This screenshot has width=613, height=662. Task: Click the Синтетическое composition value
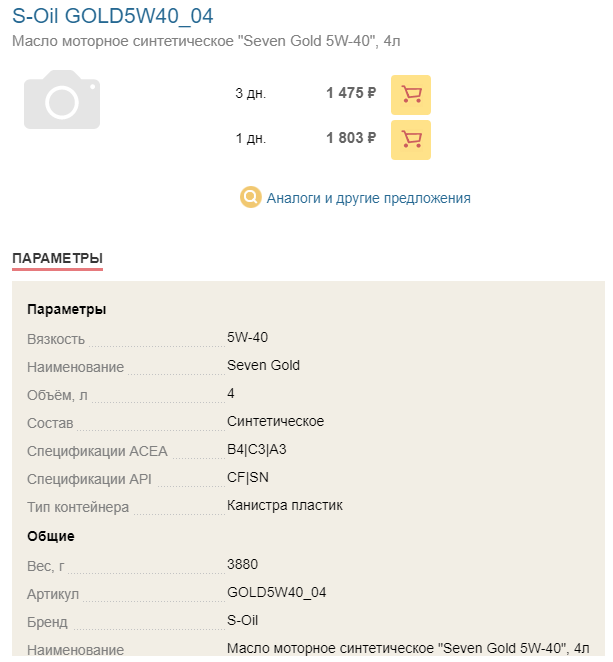276,421
